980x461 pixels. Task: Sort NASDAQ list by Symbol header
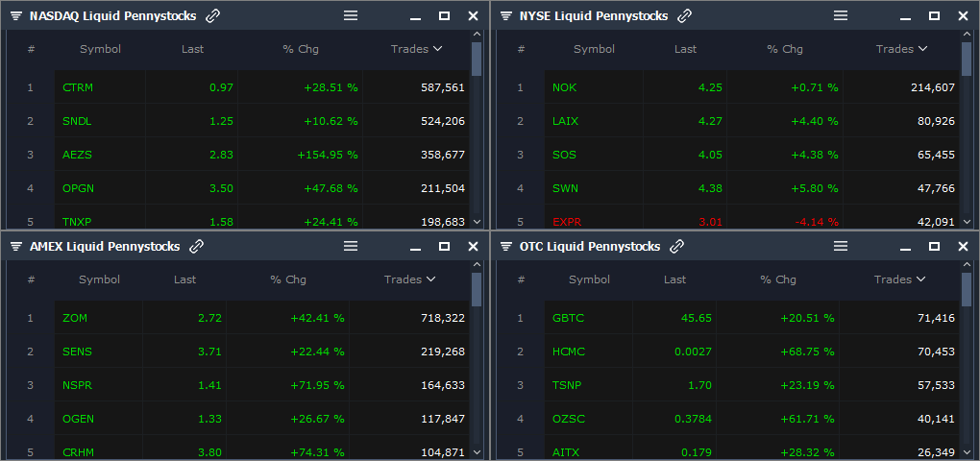(100, 49)
